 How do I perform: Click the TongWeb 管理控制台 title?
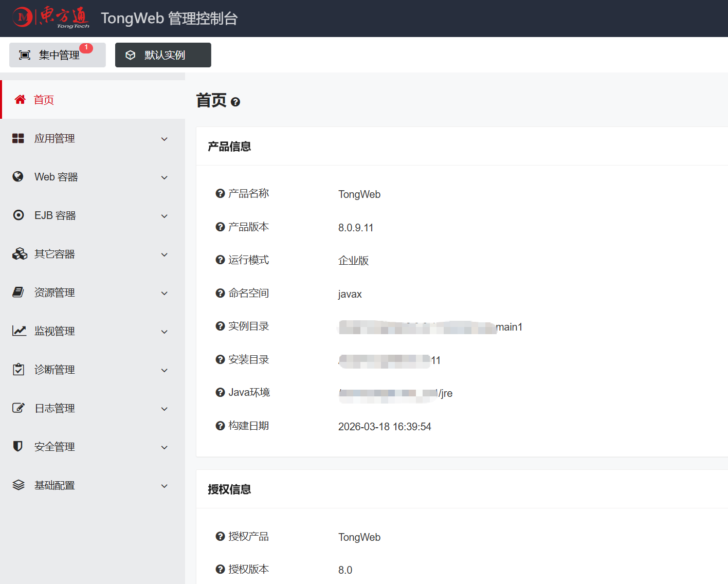[169, 18]
